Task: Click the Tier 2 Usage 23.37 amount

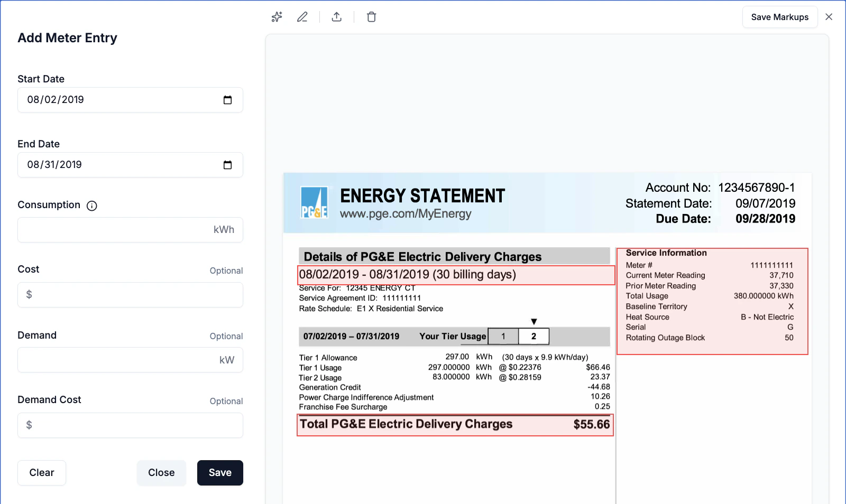Action: pyautogui.click(x=600, y=377)
